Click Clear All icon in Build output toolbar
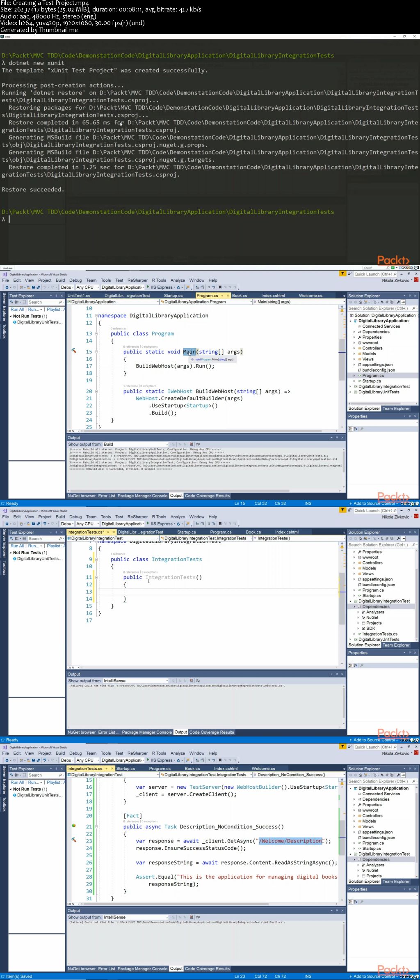Screen dimensions: 420x980 coord(191,444)
